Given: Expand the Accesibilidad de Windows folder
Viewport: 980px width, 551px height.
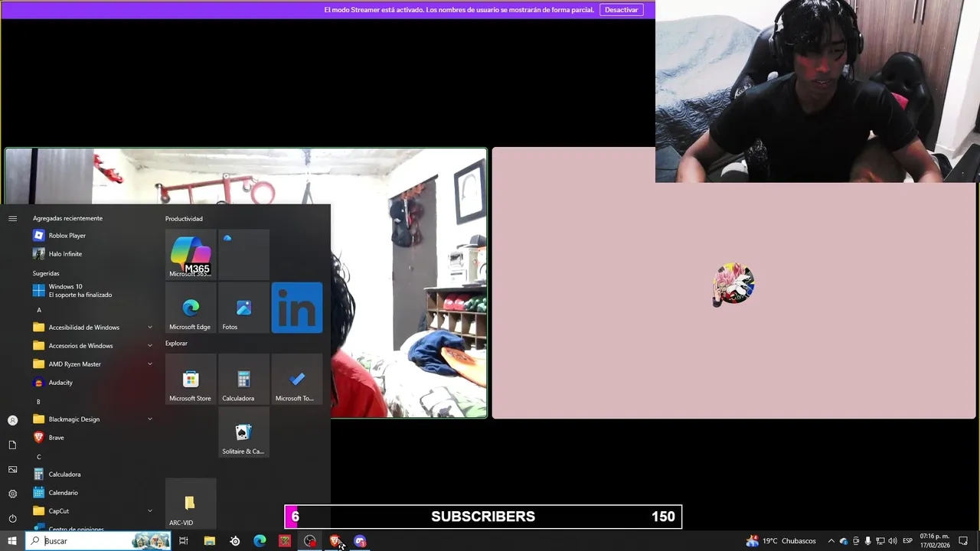Looking at the screenshot, I should [x=92, y=328].
